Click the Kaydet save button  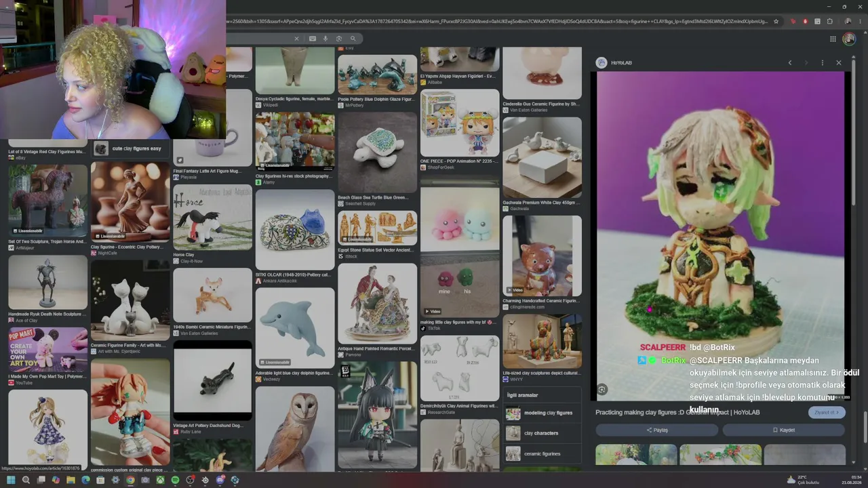783,430
